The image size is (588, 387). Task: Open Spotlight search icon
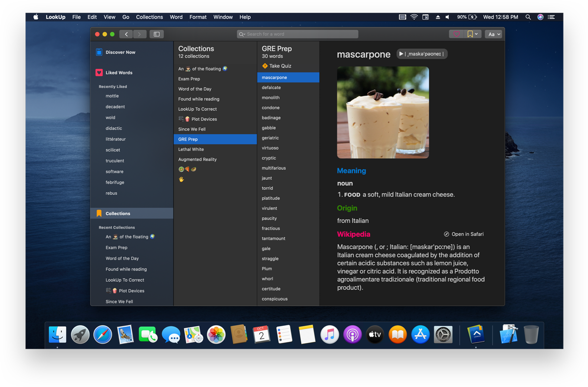tap(528, 17)
